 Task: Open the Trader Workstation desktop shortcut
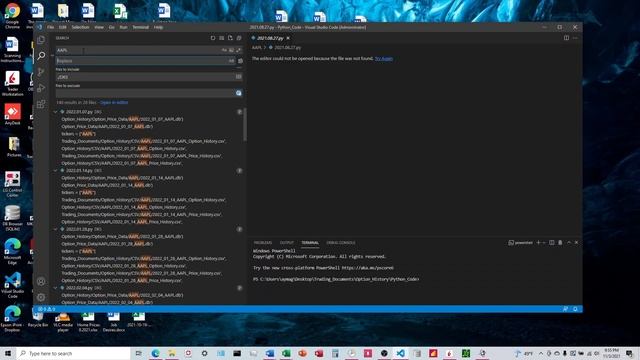click(12, 83)
